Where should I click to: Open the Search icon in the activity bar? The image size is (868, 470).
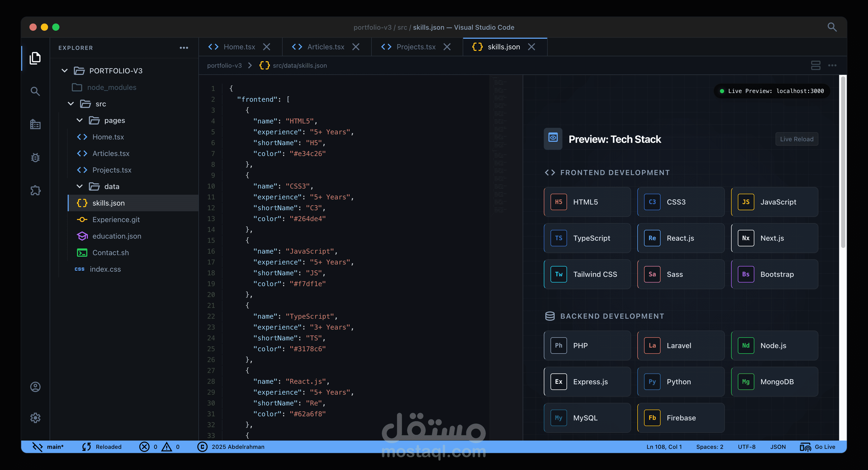click(x=35, y=91)
